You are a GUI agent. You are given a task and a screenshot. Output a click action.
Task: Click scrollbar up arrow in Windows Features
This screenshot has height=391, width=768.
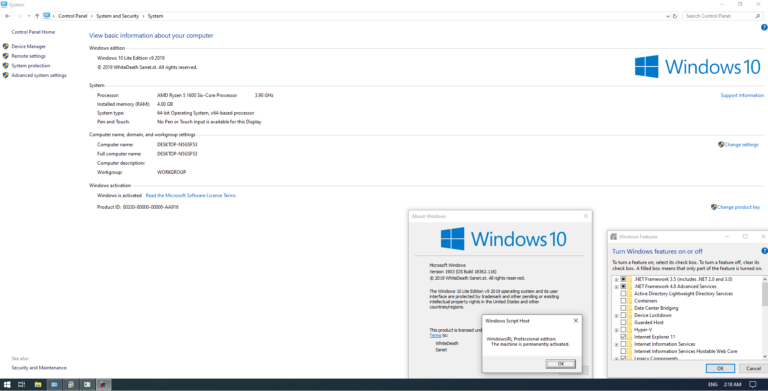765,279
